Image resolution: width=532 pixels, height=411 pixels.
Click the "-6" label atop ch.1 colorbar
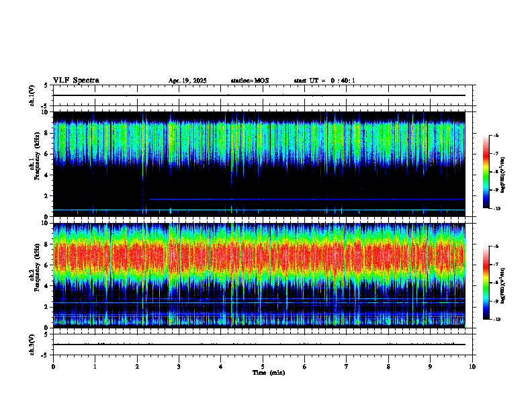(496, 136)
